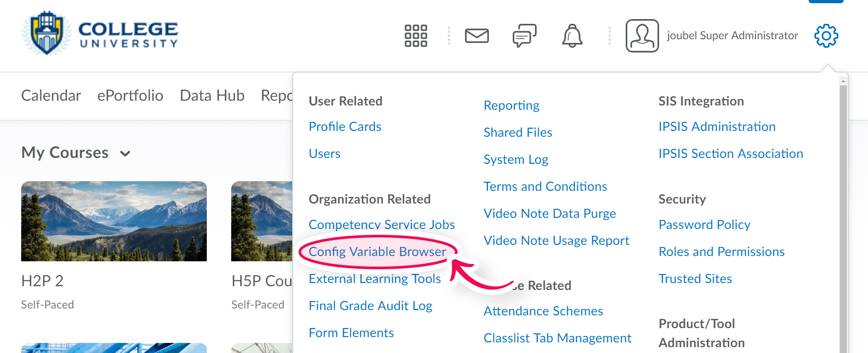Open the course selector waffle icon
This screenshot has width=868, height=353.
click(416, 36)
